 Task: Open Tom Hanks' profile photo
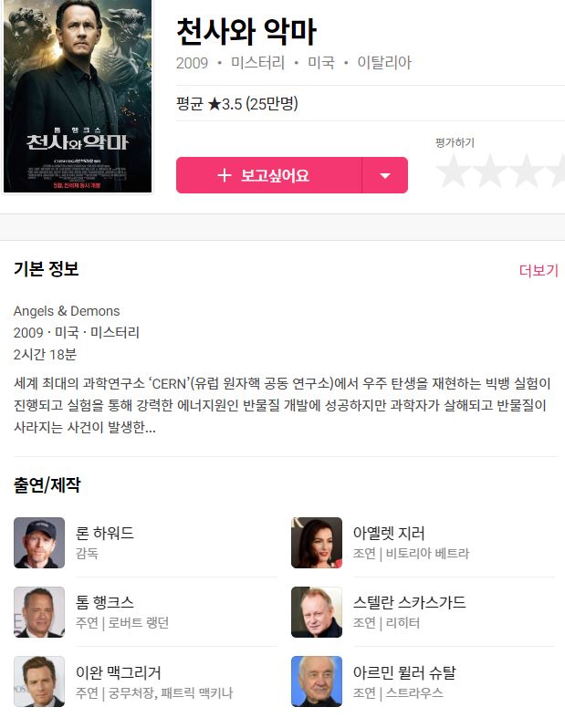(39, 612)
